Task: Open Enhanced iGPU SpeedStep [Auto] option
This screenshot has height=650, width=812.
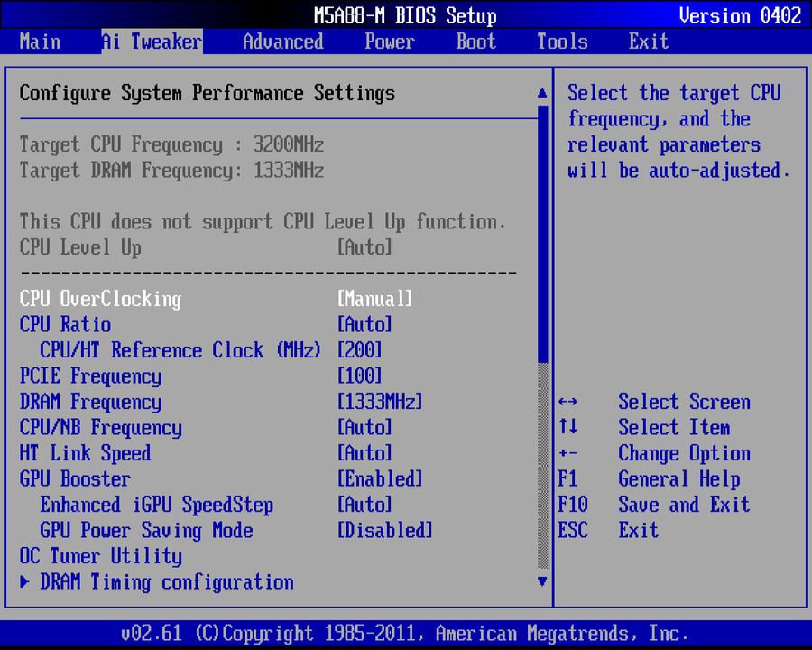Action: (364, 505)
